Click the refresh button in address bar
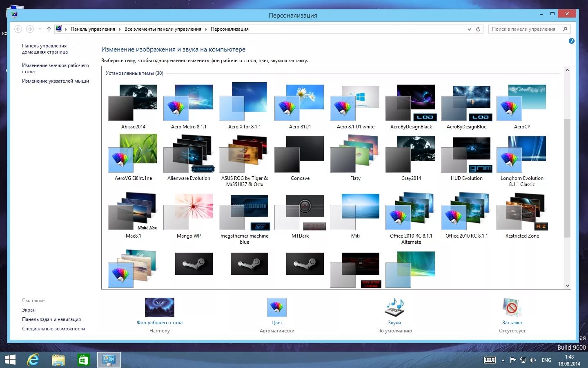The width and height of the screenshot is (588, 368). coord(478,29)
